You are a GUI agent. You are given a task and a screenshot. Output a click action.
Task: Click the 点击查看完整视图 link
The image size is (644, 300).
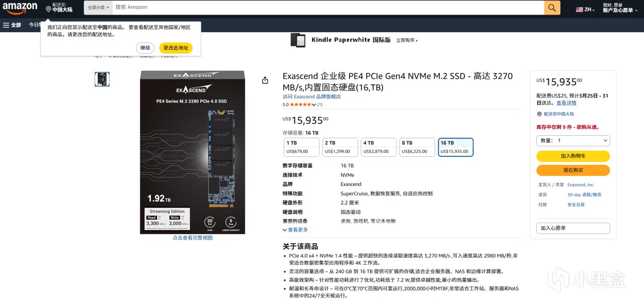click(193, 238)
